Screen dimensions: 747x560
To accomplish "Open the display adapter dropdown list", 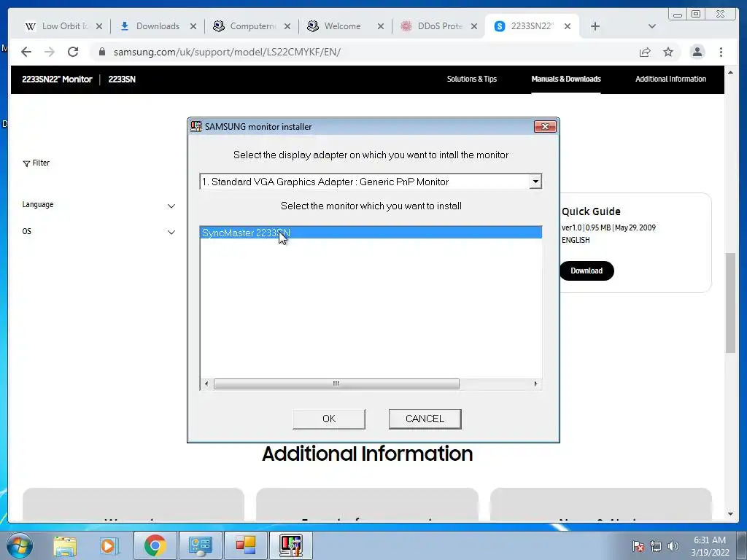I will tap(535, 182).
